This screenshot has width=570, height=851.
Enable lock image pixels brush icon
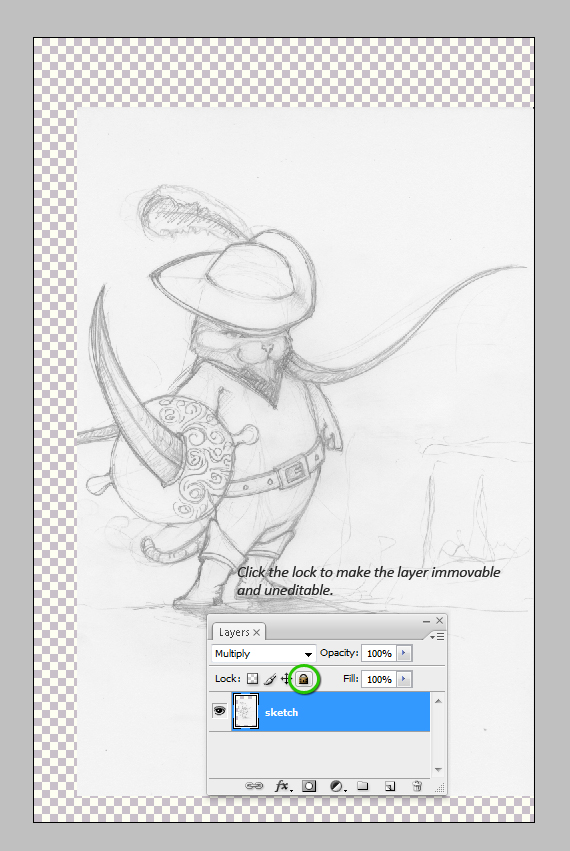270,679
